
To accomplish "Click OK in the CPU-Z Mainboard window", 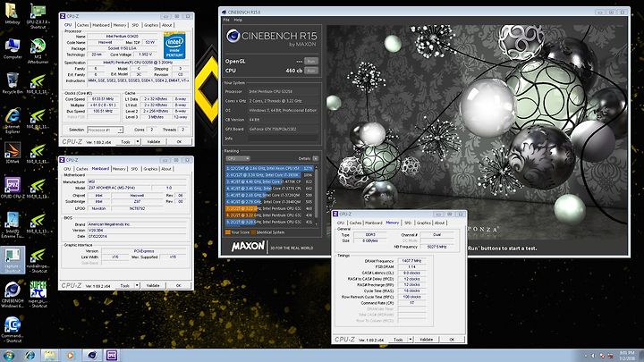I will [x=178, y=285].
